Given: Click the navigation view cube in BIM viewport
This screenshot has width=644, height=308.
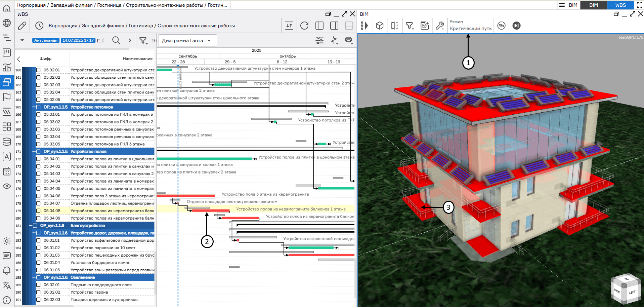Looking at the screenshot, I should pyautogui.click(x=625, y=289).
